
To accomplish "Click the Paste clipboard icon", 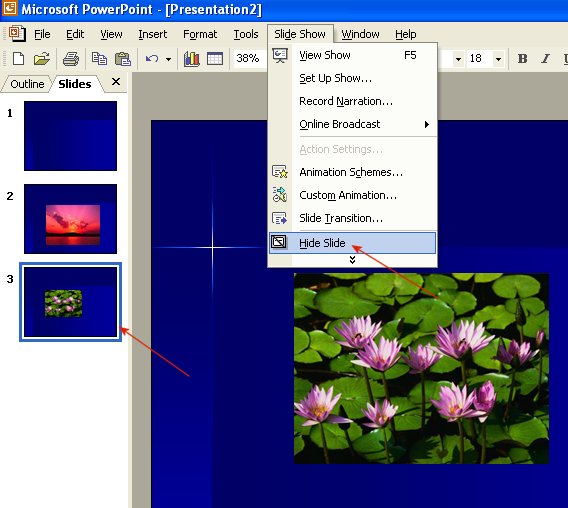I will [x=122, y=58].
